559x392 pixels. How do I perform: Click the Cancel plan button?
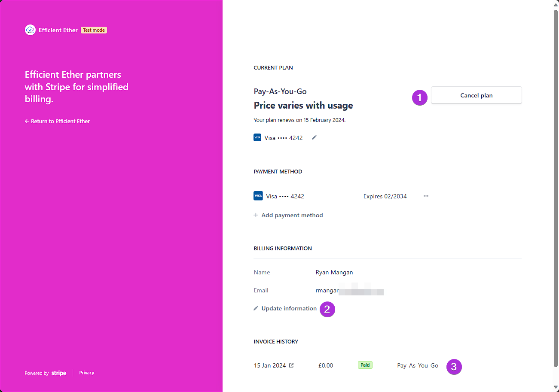click(477, 95)
